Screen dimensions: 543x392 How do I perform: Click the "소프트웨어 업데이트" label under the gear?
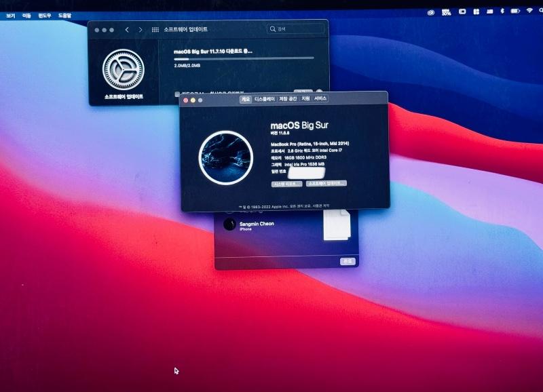pos(124,97)
